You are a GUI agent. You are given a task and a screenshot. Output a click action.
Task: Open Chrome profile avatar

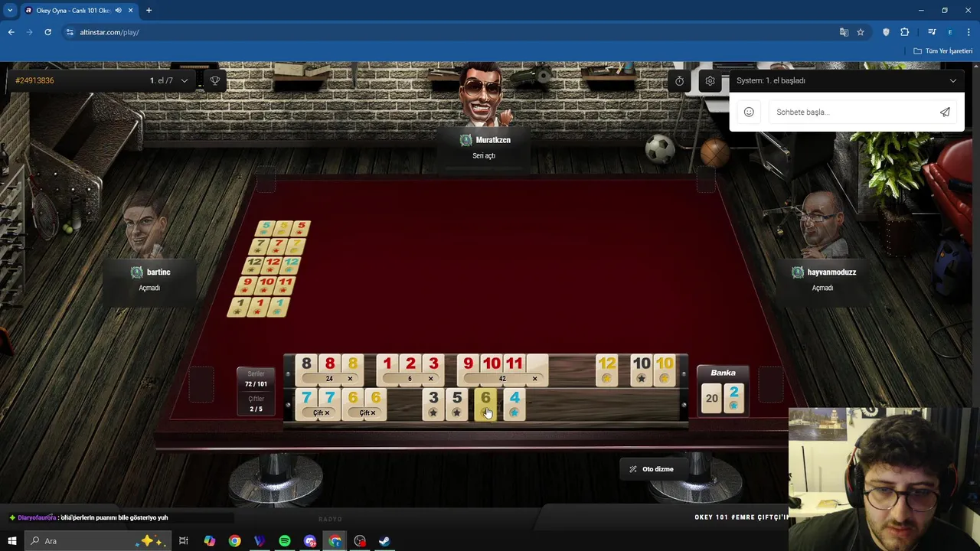point(950,32)
